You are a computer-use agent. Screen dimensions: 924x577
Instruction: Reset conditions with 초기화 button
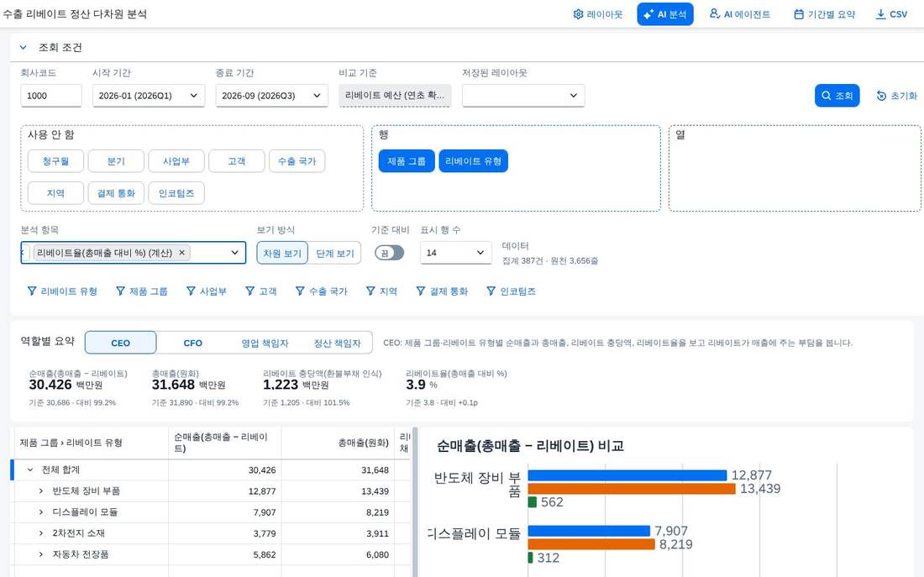(x=896, y=96)
